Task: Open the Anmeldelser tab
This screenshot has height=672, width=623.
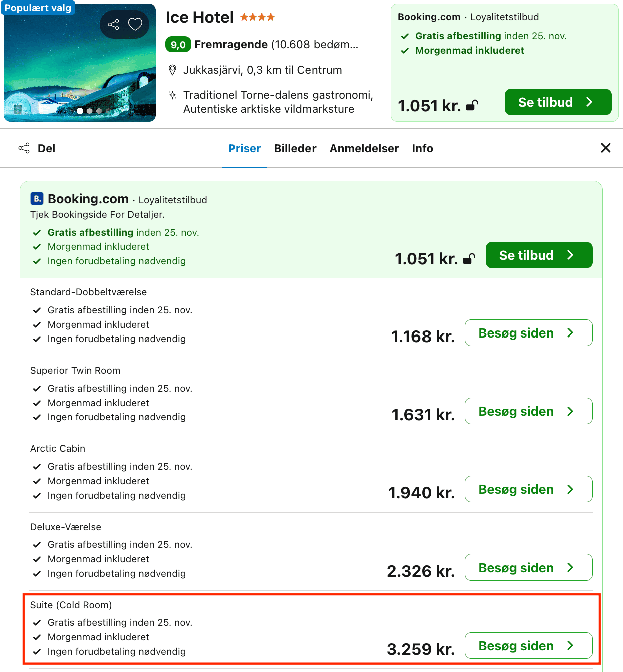Action: (x=364, y=148)
